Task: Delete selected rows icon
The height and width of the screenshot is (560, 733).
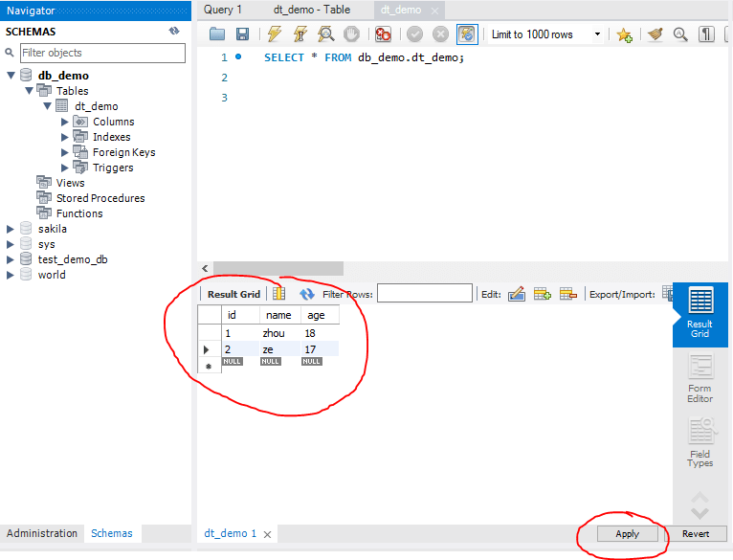Action: [x=568, y=294]
